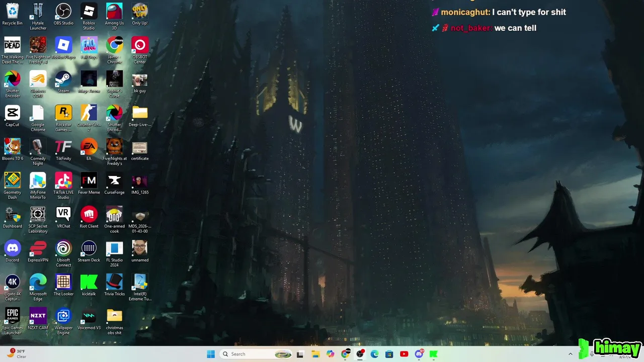
Task: Select the Deep-Live folder on the desktop
Action: pyautogui.click(x=140, y=115)
